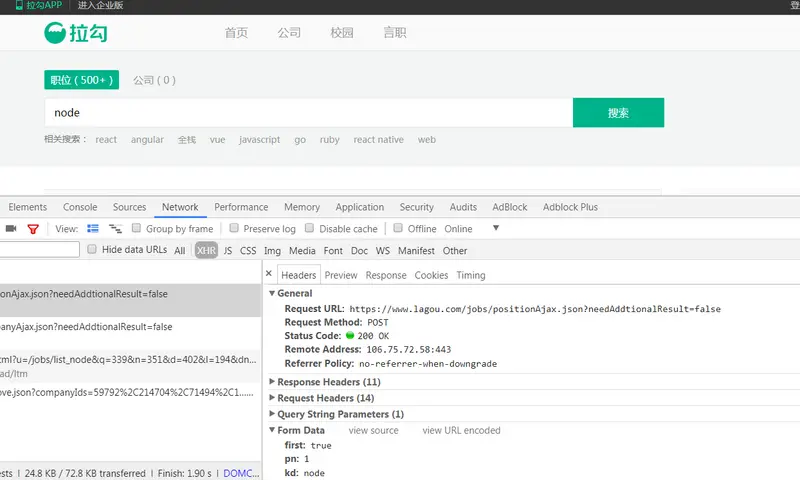Open the 首页 navigation link
This screenshot has width=800, height=480.
(236, 33)
